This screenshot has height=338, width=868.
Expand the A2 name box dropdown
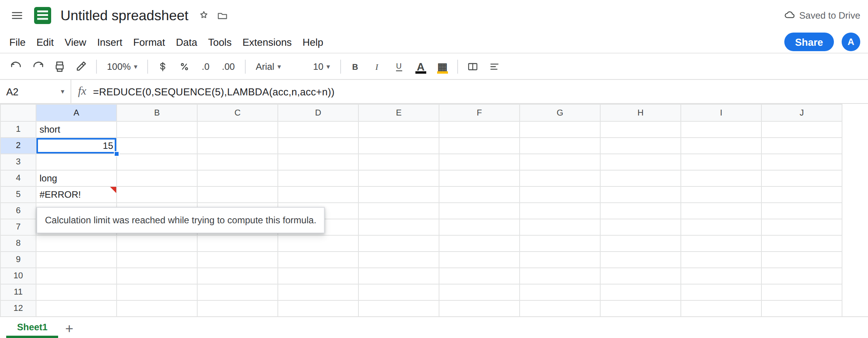click(62, 92)
